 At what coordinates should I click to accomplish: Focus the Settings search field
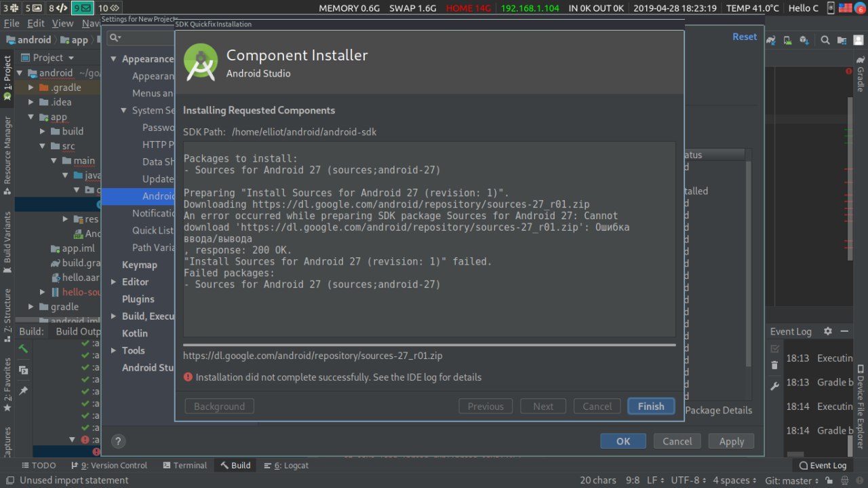pyautogui.click(x=139, y=38)
